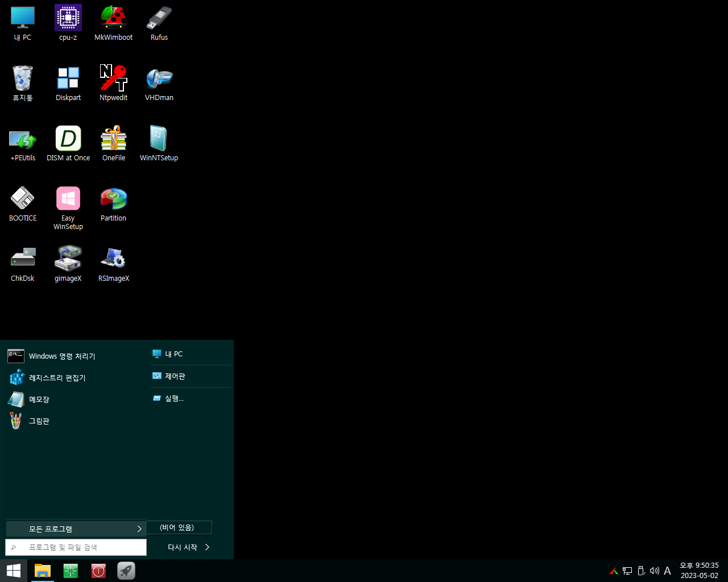The width and height of the screenshot is (728, 582).
Task: Switch the input language indicator A
Action: (x=668, y=571)
